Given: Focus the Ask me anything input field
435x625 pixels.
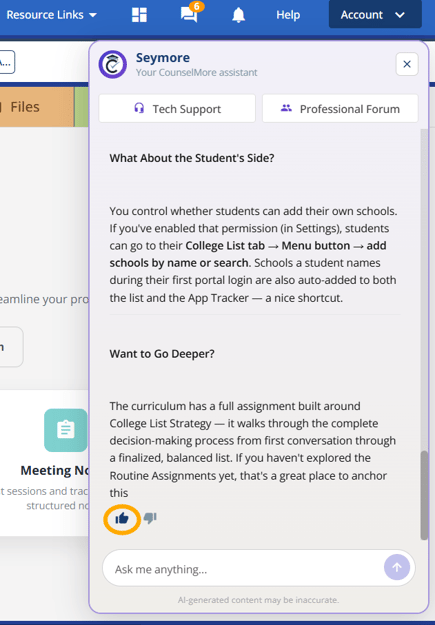Looking at the screenshot, I should pyautogui.click(x=243, y=569).
